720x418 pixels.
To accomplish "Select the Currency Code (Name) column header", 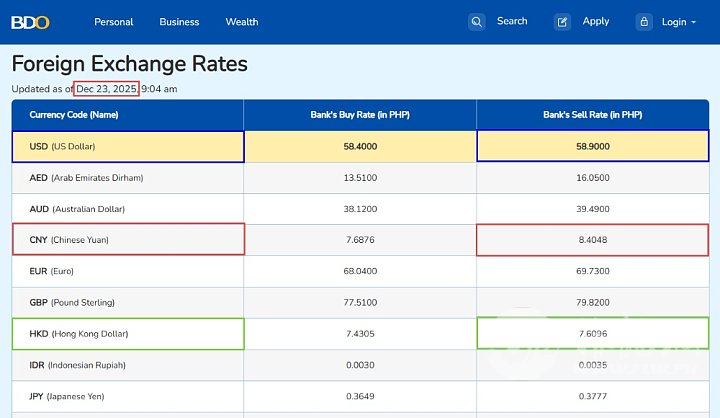I will click(74, 115).
